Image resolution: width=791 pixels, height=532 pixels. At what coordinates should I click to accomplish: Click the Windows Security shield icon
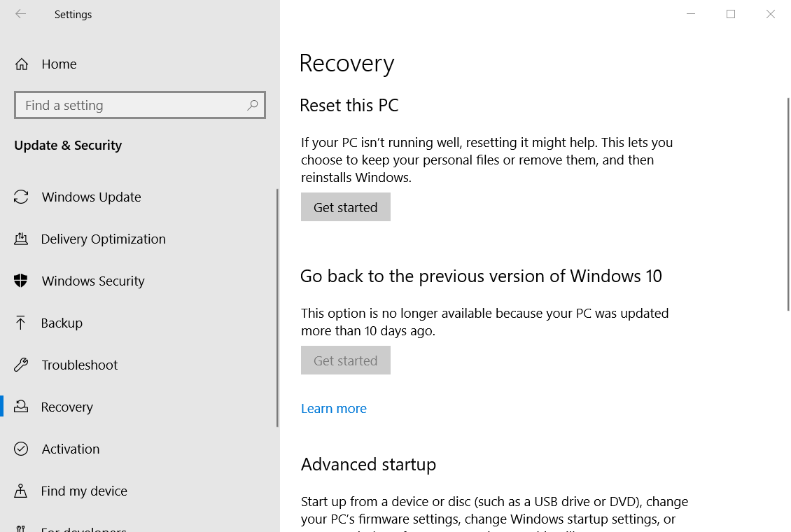[21, 281]
